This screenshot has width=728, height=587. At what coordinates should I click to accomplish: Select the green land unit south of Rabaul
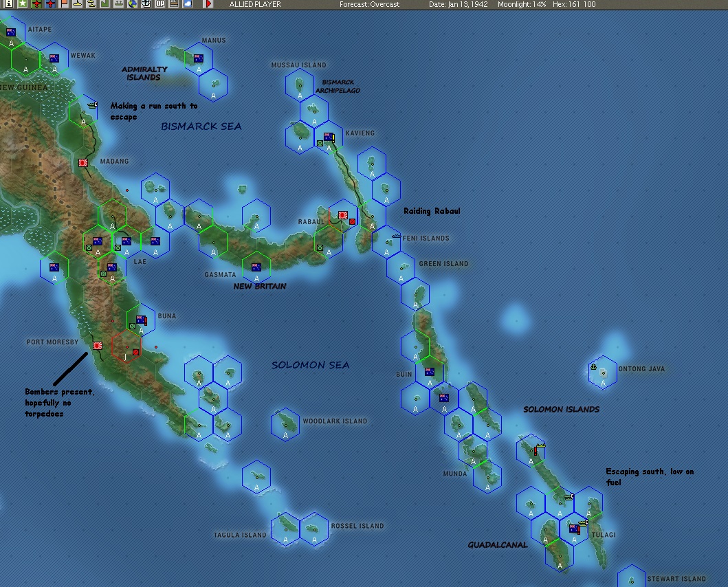(x=320, y=248)
